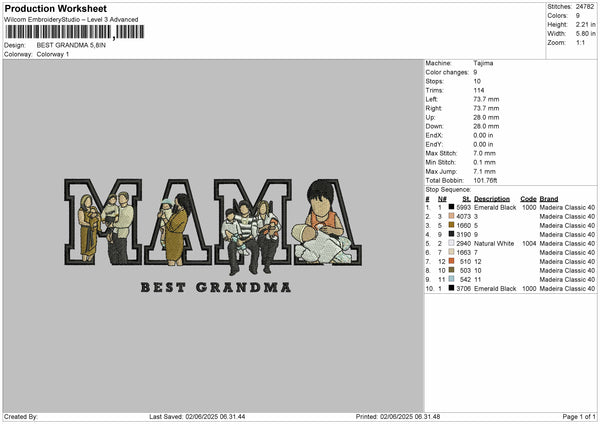Click the olive swatch beside stitch count 503
The height and width of the screenshot is (424, 600).
[451, 270]
